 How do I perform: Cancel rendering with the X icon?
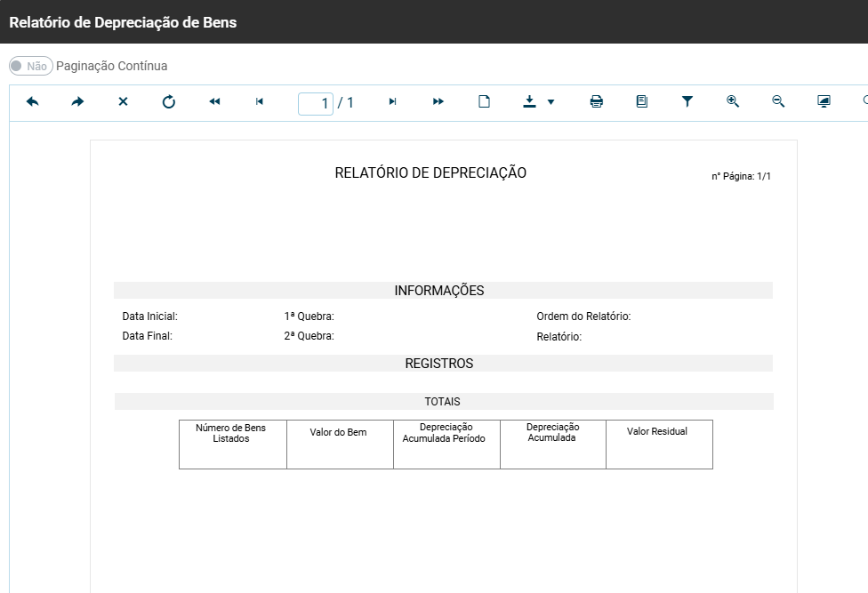point(123,102)
